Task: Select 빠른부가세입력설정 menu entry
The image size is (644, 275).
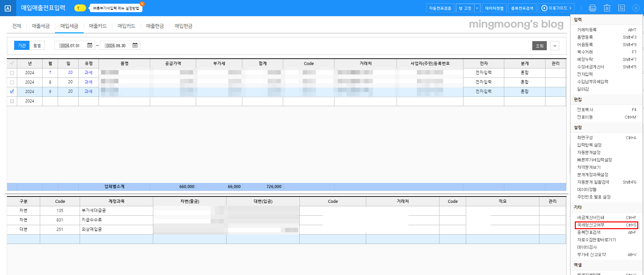Action: 594,160
